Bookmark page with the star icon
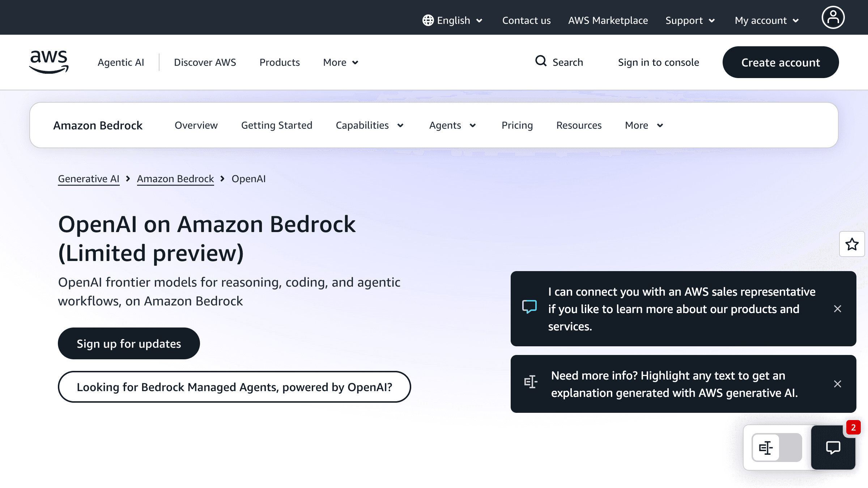Screen dimensions: 868x488 [x=852, y=244]
